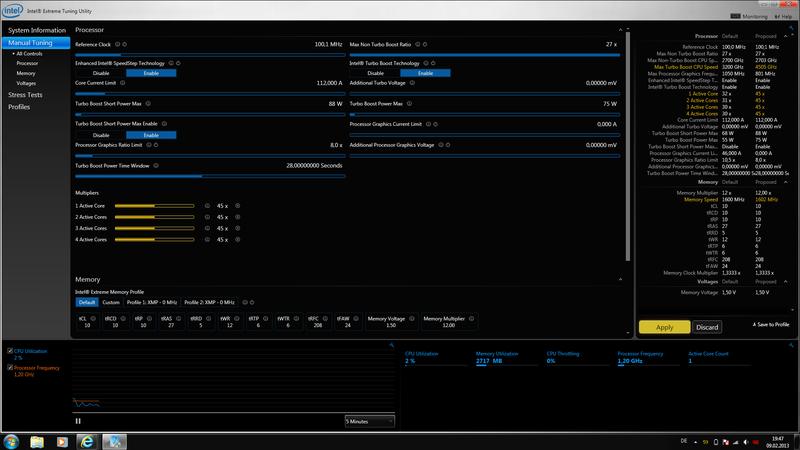Disable Enhanced Intel SpeedStep Technology
This screenshot has width=800, height=450.
click(x=101, y=73)
